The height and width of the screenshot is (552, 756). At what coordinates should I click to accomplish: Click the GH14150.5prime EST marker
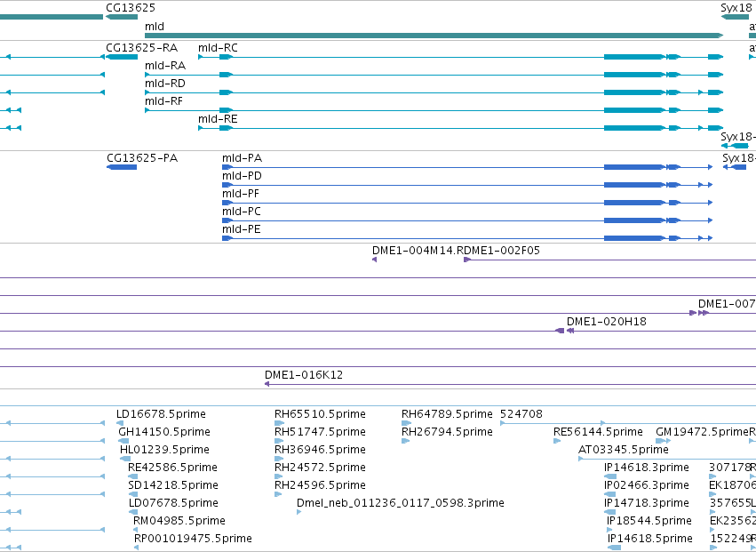[x=123, y=441]
